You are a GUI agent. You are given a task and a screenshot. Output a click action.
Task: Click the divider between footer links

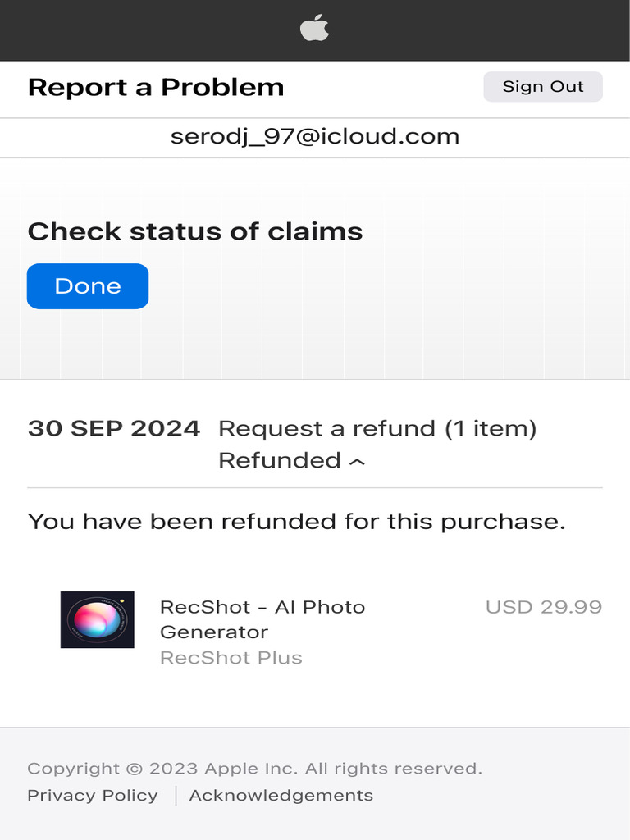coord(176,795)
